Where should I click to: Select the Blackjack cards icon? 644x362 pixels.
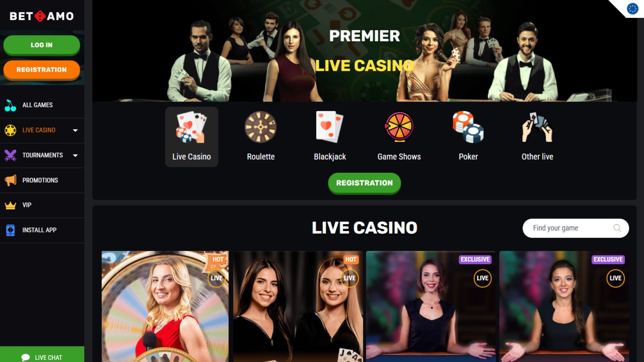(330, 127)
